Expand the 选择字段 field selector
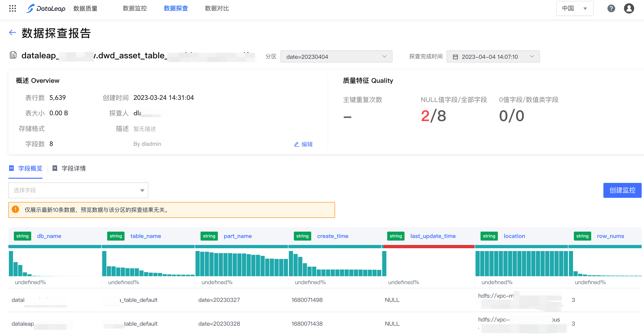The image size is (644, 335). (78, 190)
